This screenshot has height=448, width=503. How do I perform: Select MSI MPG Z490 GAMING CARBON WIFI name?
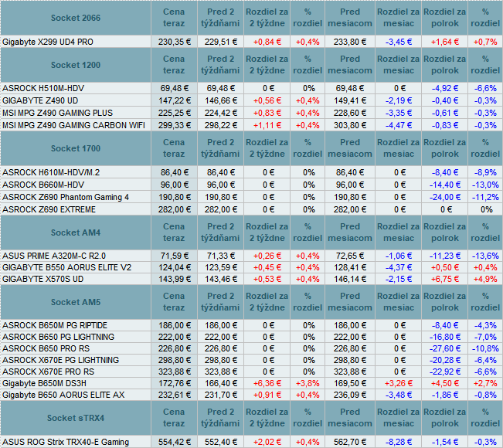point(73,125)
